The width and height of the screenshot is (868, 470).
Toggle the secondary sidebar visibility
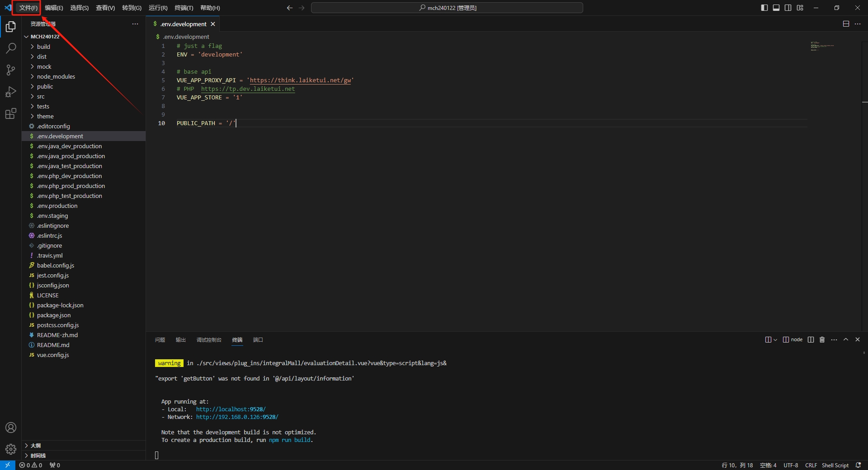(788, 8)
